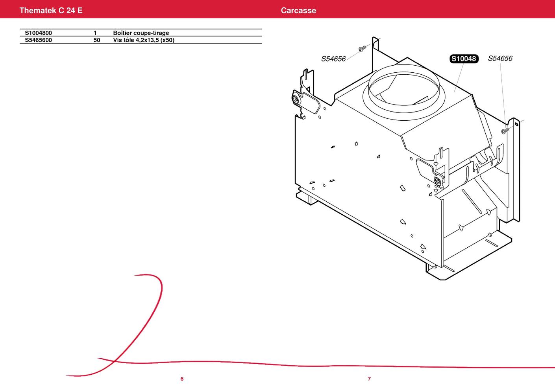Click the screw icon above the rear panel
The height and width of the screenshot is (392, 555).
362,48
